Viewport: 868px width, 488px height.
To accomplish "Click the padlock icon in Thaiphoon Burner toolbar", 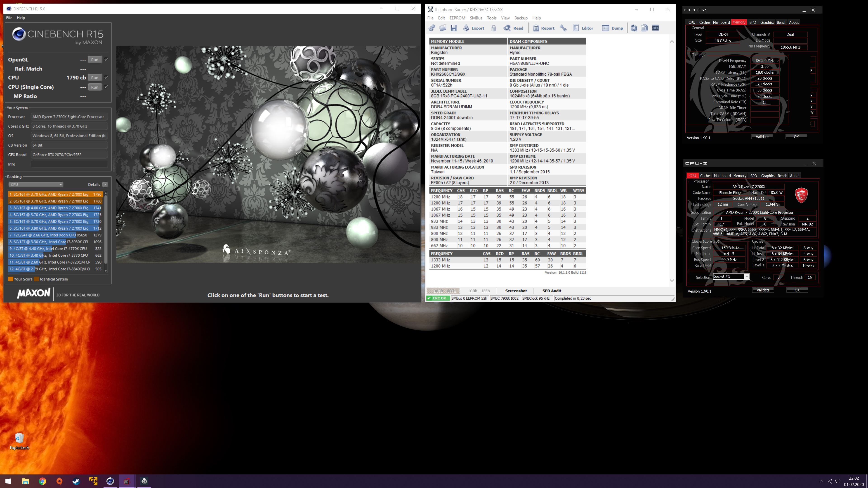I will 494,28.
